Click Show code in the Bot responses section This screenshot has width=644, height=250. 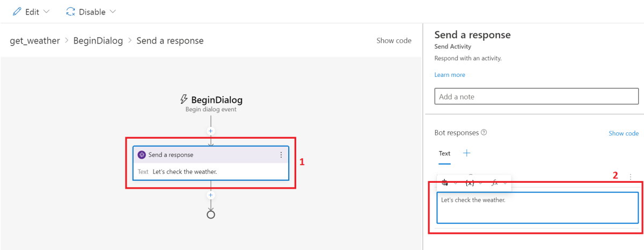(624, 133)
